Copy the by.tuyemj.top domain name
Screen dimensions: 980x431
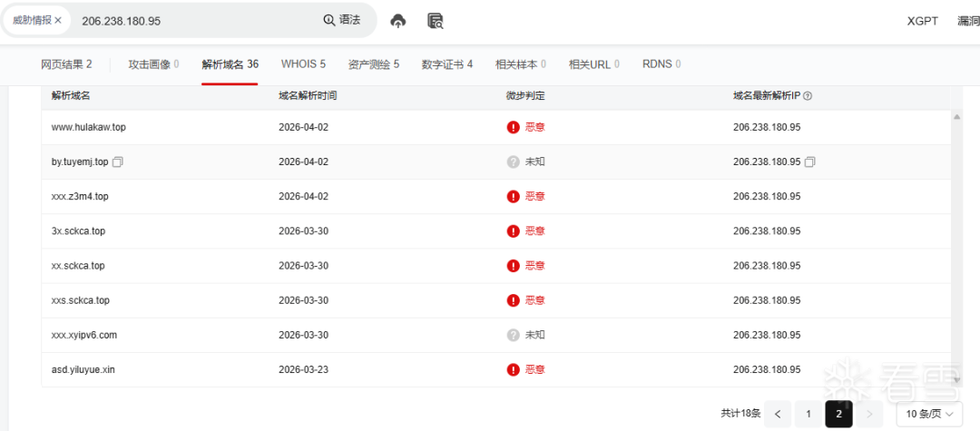[118, 162]
